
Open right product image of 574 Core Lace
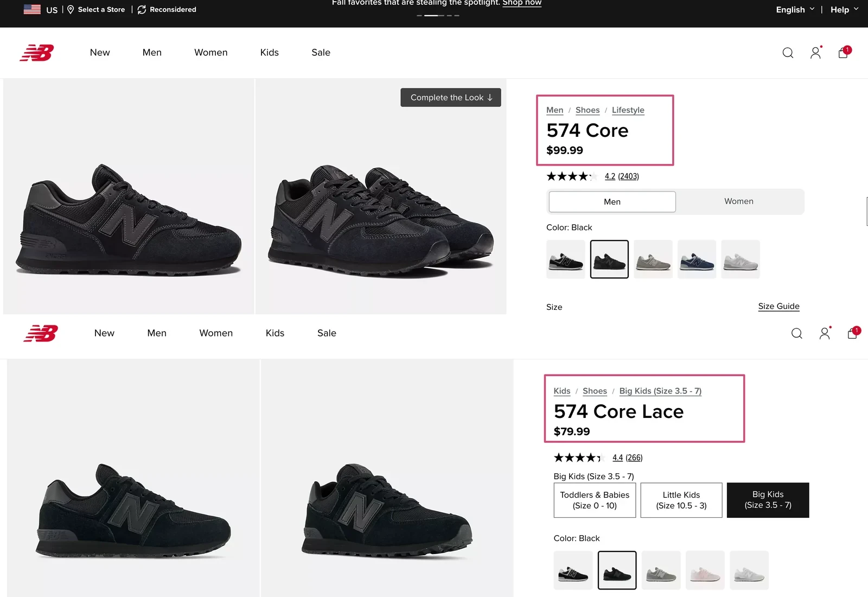[387, 478]
